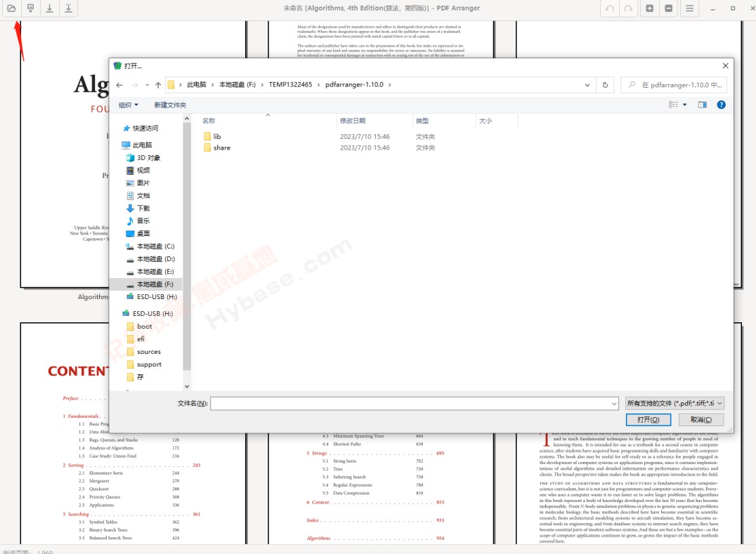This screenshot has height=554, width=756.
Task: Click the 取消(C) button
Action: tap(701, 420)
